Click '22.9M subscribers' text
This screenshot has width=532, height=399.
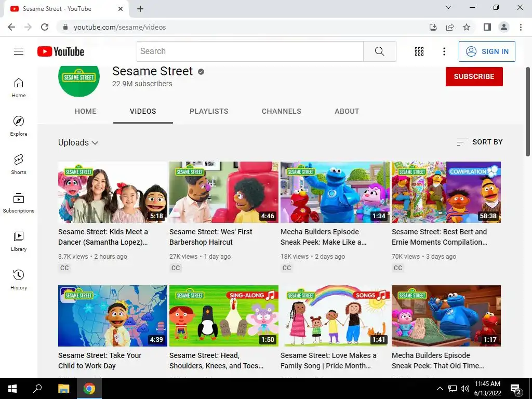[x=142, y=84]
